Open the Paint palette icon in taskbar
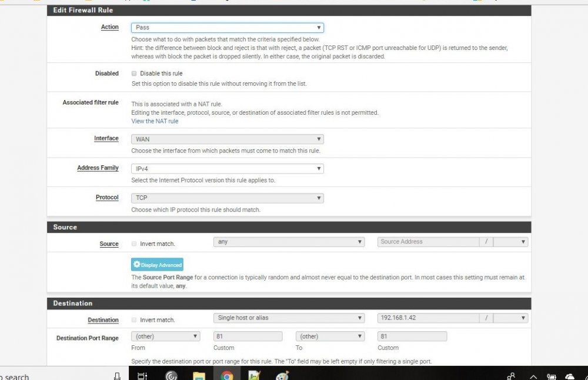Viewport: 588px width, 380px height. click(x=282, y=375)
